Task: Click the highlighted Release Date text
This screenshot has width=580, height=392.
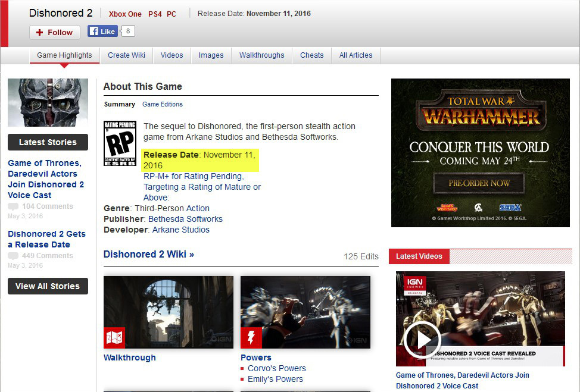Action: pos(199,160)
